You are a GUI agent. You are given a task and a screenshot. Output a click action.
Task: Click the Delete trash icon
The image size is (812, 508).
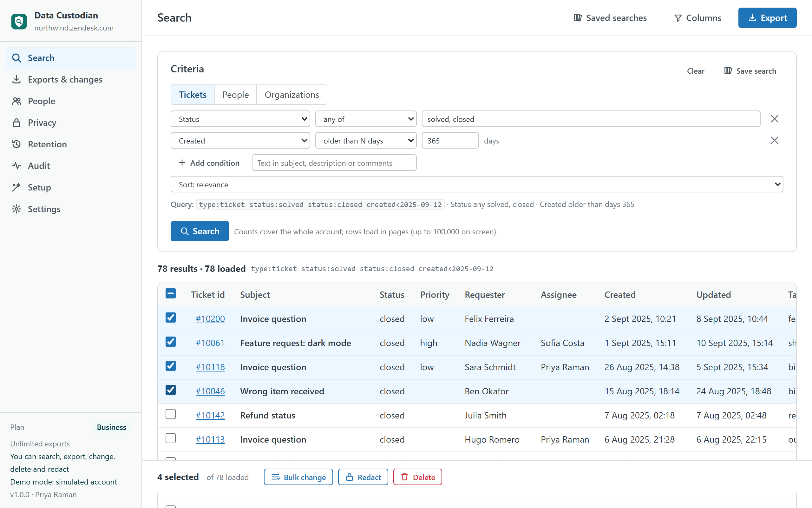click(405, 477)
